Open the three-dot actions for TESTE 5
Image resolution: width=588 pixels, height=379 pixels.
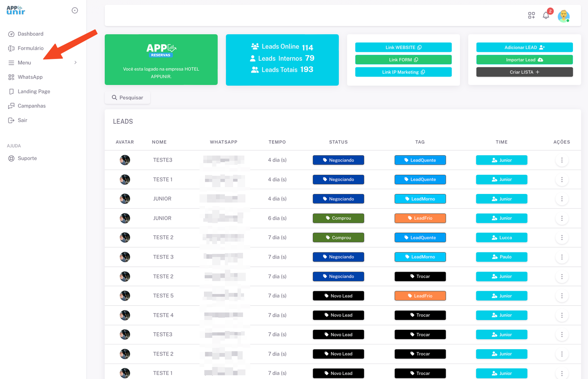click(x=562, y=296)
